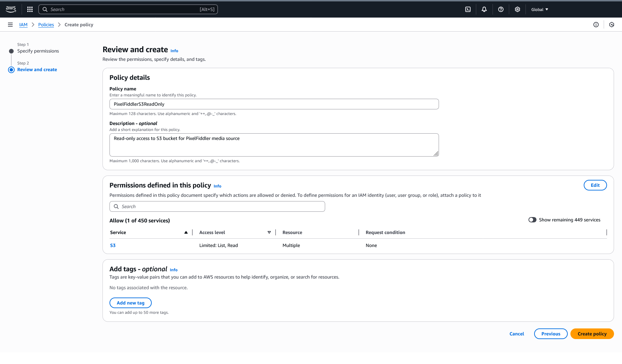This screenshot has height=364, width=622.
Task: Launch CloudShell from the top bar
Action: point(468,9)
